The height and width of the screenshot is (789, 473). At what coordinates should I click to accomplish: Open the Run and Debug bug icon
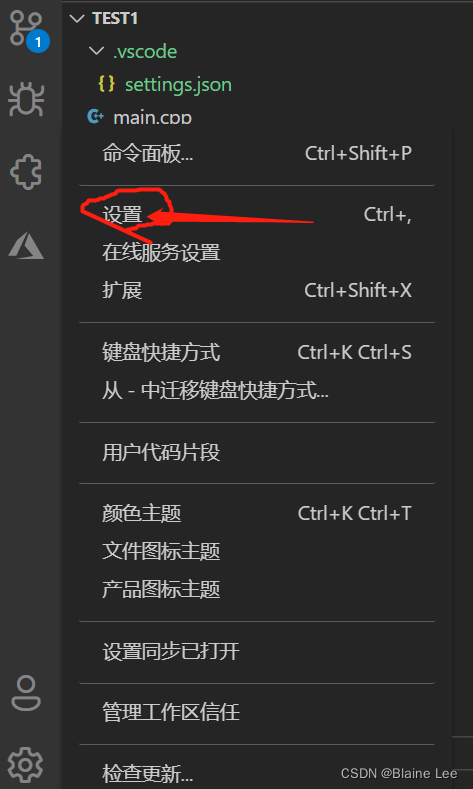tap(26, 100)
